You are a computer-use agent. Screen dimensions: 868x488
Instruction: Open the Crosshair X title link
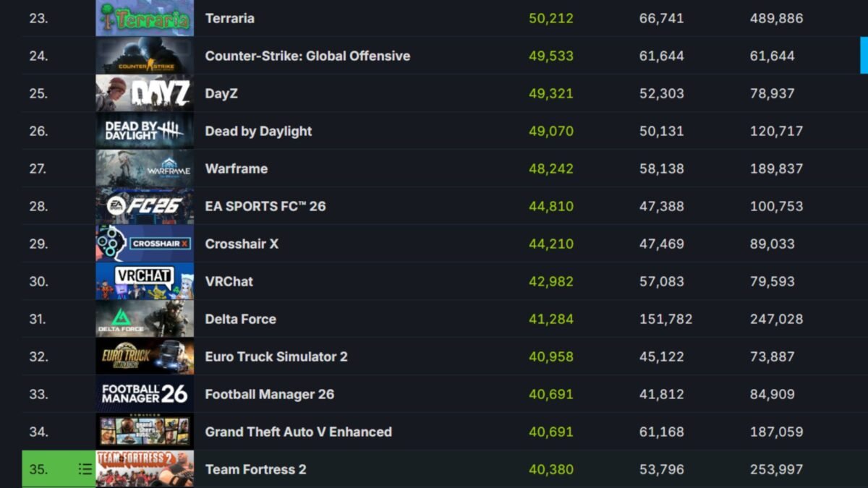[242, 244]
